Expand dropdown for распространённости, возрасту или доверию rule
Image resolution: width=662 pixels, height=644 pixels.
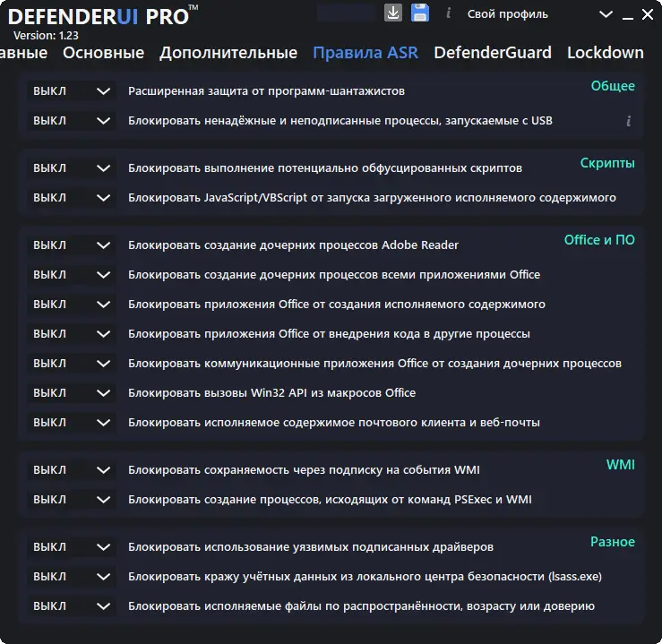72,606
